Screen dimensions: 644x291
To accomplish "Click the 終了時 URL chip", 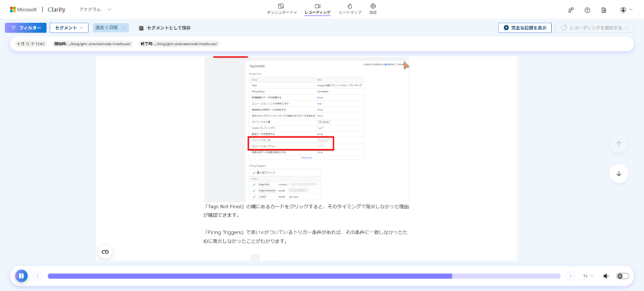I will tap(179, 44).
